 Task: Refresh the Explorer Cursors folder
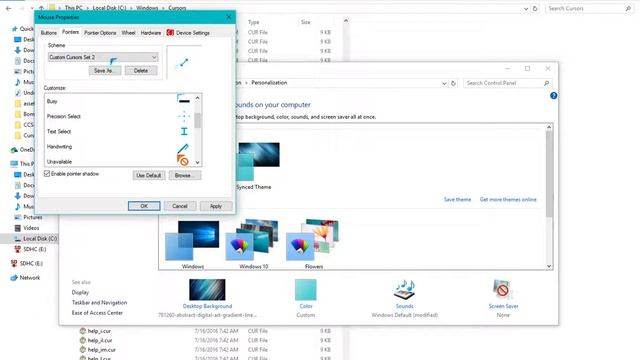point(535,8)
